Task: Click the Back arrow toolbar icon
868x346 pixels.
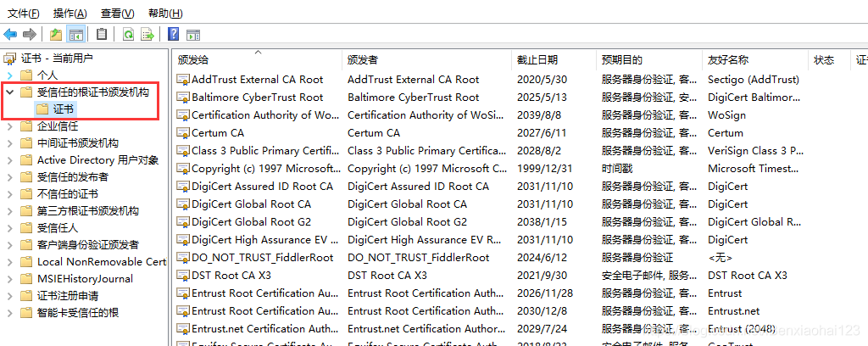Action: tap(10, 34)
